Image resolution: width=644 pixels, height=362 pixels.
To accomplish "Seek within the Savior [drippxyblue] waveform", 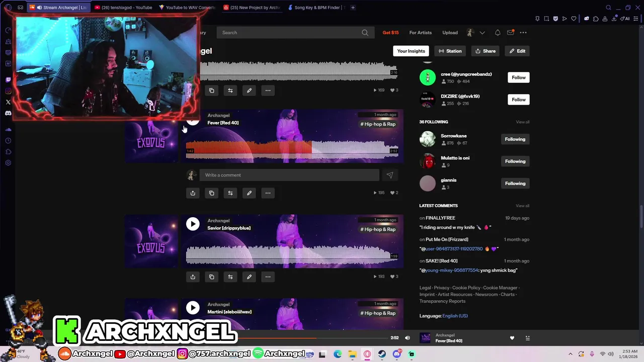I will [292, 254].
